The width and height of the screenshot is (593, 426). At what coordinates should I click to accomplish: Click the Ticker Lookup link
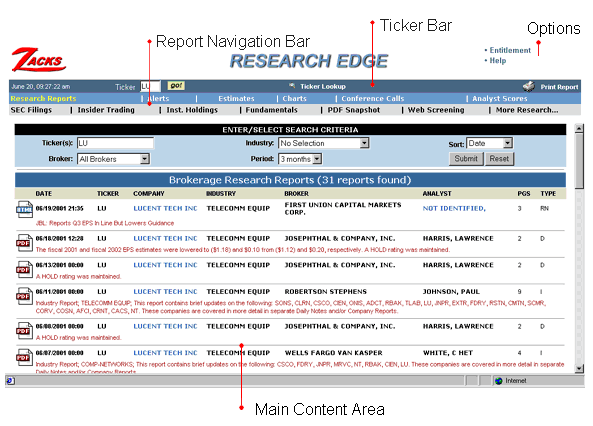(323, 86)
